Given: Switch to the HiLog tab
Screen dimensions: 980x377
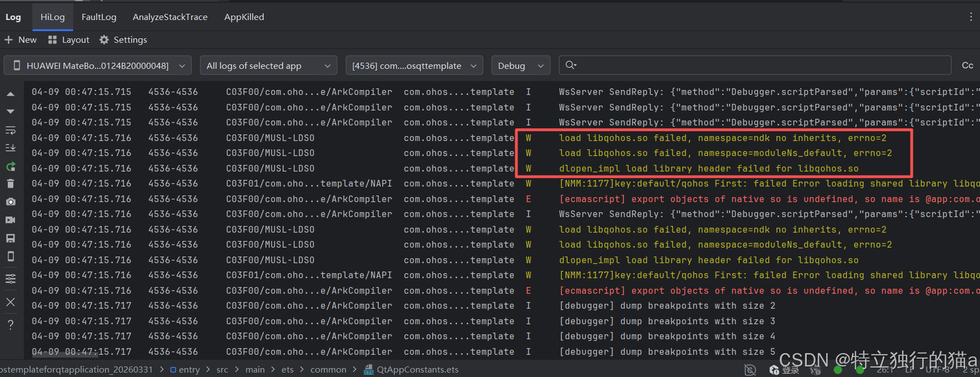Looking at the screenshot, I should 53,17.
